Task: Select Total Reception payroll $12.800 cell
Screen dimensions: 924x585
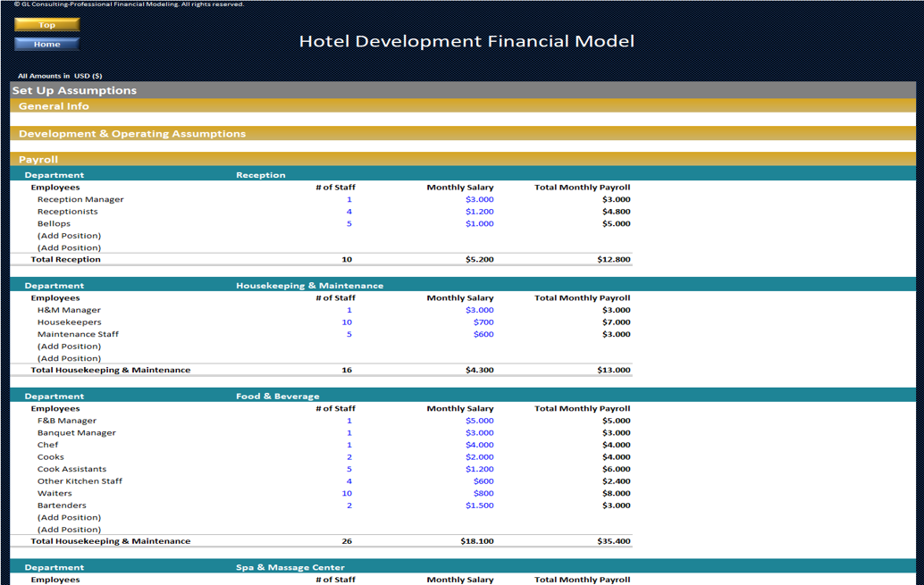Action: [613, 259]
